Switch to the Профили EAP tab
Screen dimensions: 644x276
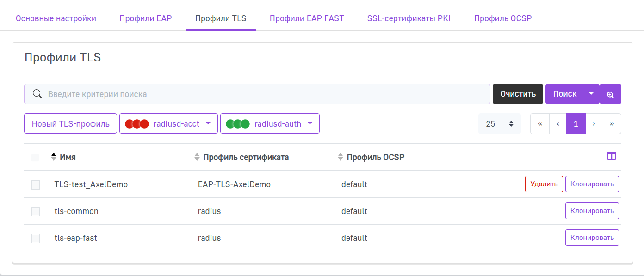coord(146,19)
